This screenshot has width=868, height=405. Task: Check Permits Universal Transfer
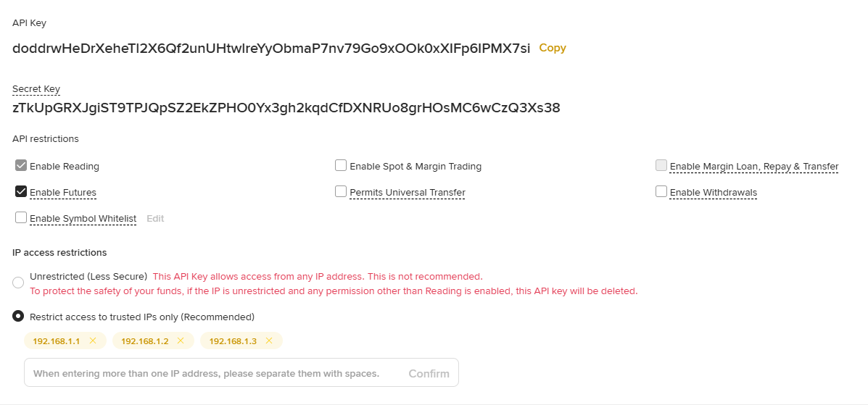341,192
